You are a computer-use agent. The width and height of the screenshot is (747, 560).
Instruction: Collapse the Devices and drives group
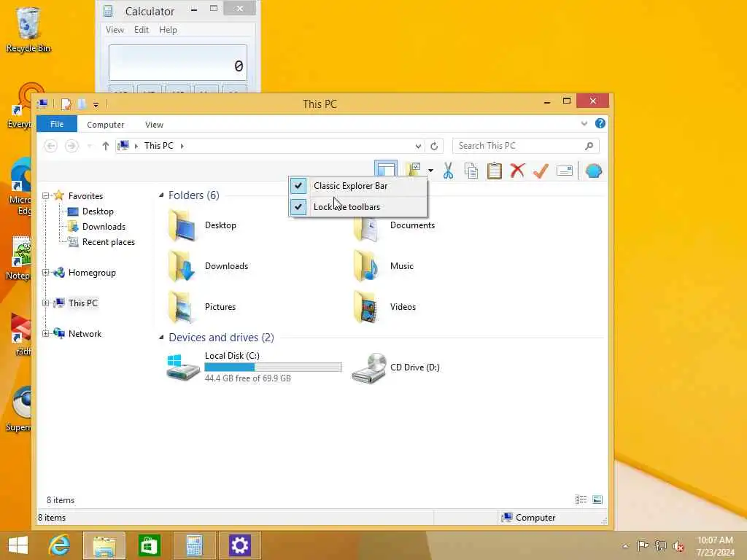[161, 337]
